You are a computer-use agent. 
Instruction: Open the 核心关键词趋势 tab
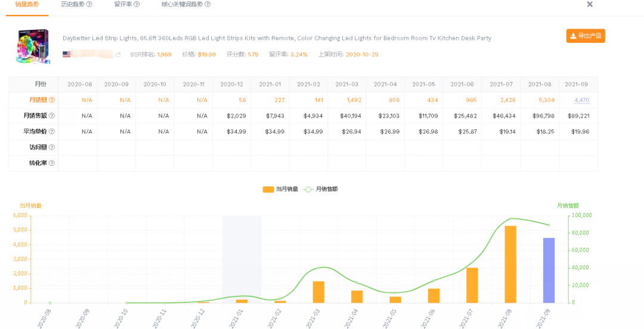coord(182,5)
